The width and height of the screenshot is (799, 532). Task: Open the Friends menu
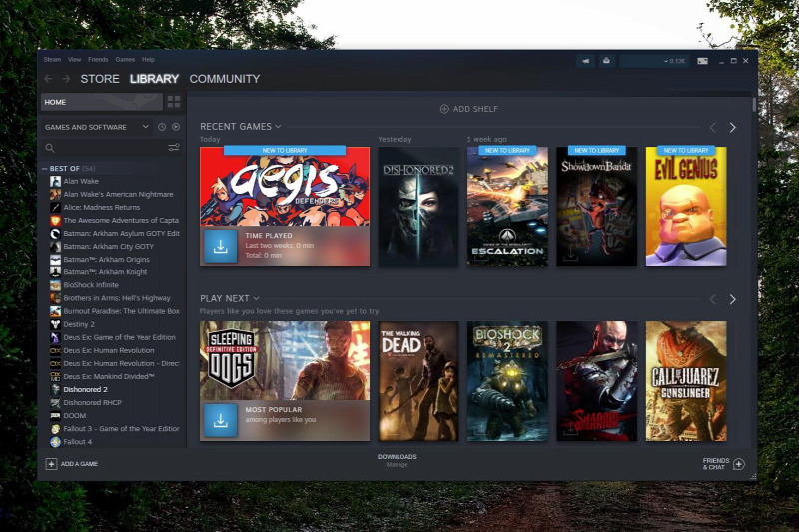coord(98,60)
